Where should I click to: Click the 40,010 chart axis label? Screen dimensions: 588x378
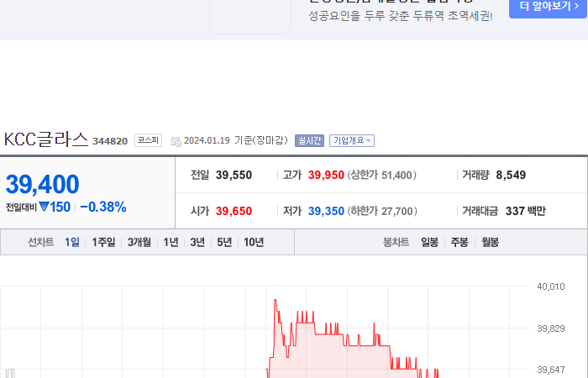click(x=551, y=287)
